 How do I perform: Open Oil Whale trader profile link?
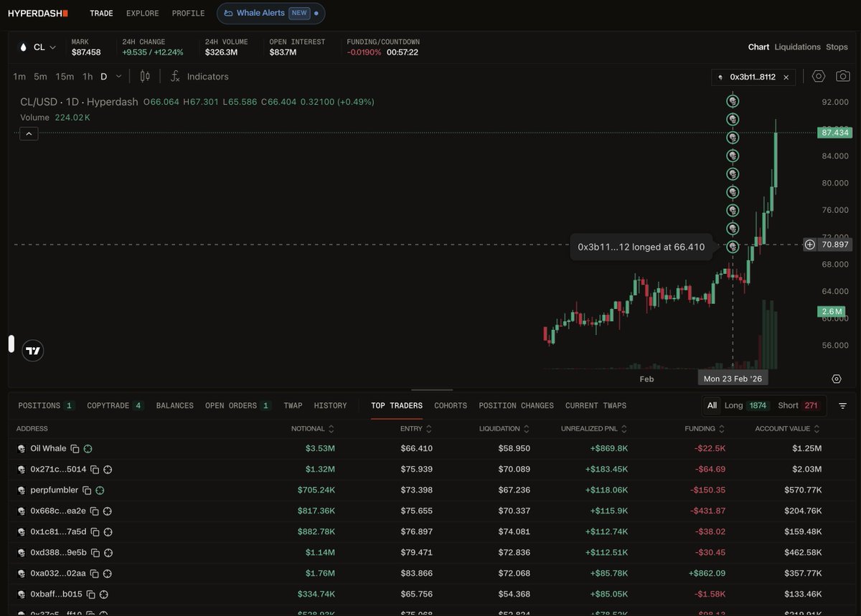click(48, 448)
